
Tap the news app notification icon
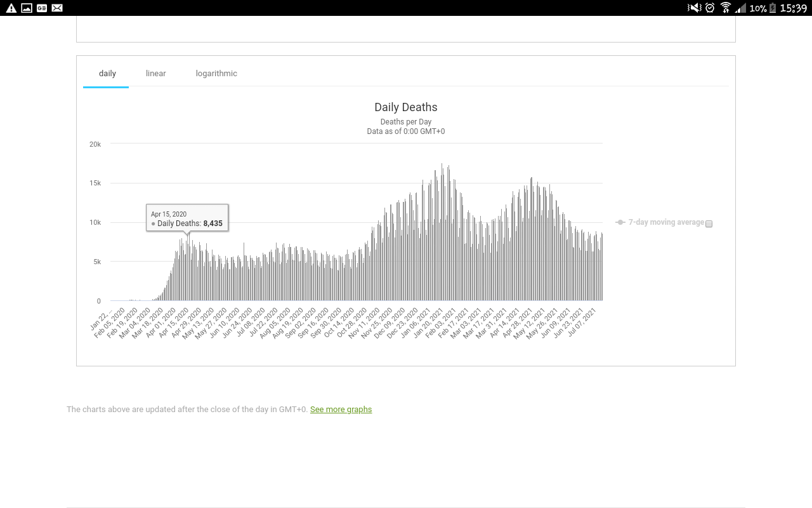pos(42,8)
